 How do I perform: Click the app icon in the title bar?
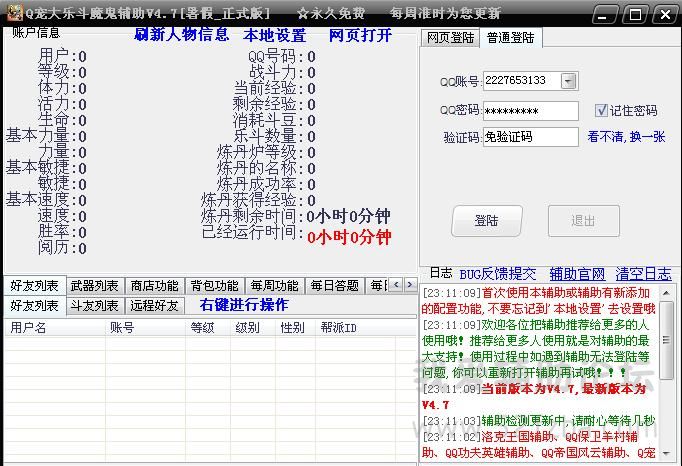tap(12, 13)
